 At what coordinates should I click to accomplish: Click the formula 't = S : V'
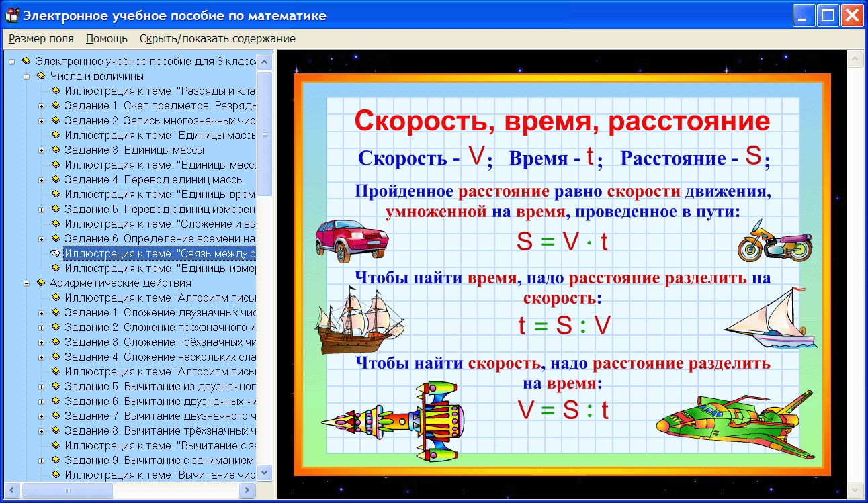coord(564,326)
